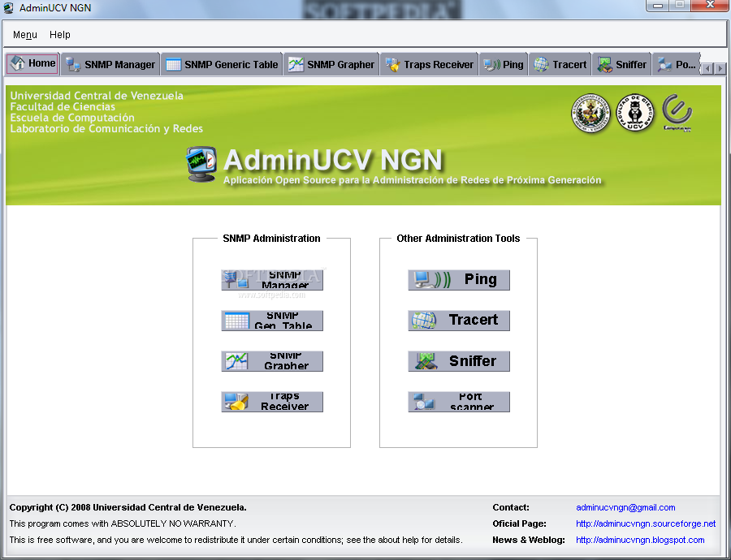Click the Computación power-symbol logo
Viewport: 731px width, 560px height.
pos(677,113)
